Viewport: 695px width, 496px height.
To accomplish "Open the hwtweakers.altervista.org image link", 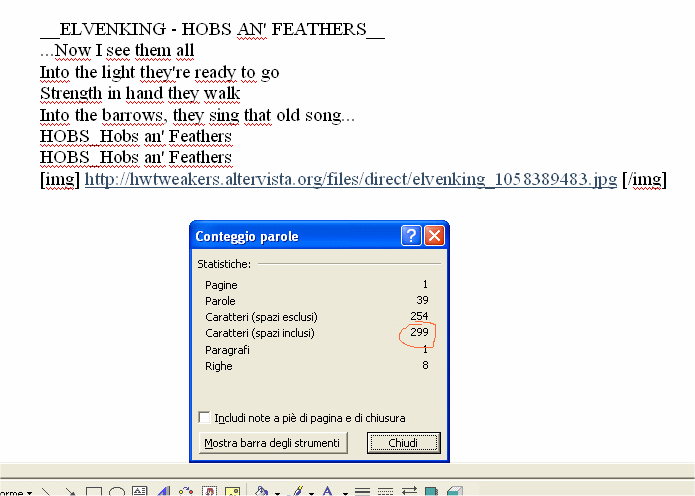I will 351,180.
